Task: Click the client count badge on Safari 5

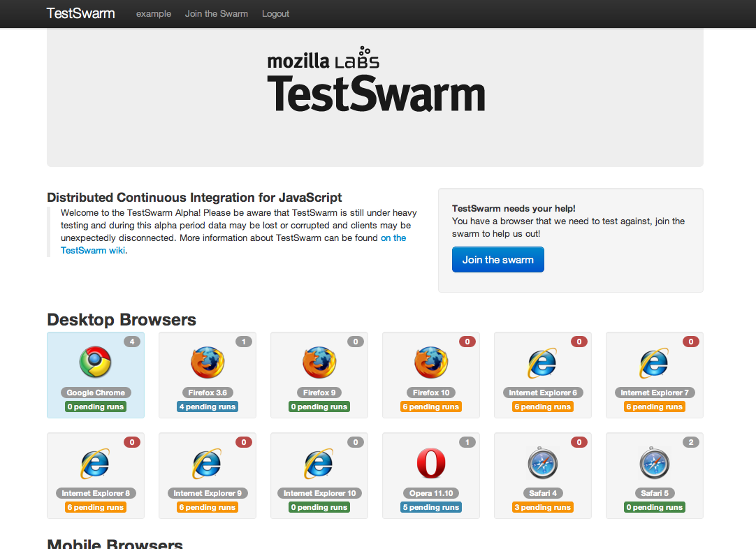Action: click(691, 442)
